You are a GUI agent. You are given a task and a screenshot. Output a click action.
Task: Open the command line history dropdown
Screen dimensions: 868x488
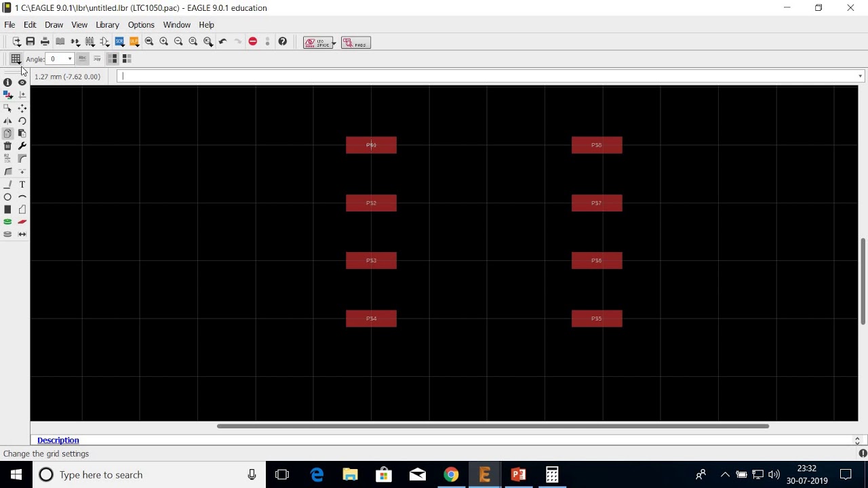860,76
